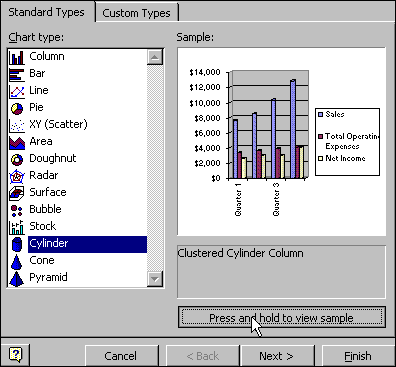Image resolution: width=396 pixels, height=367 pixels.
Task: Open the Custom Types tab
Action: click(136, 13)
